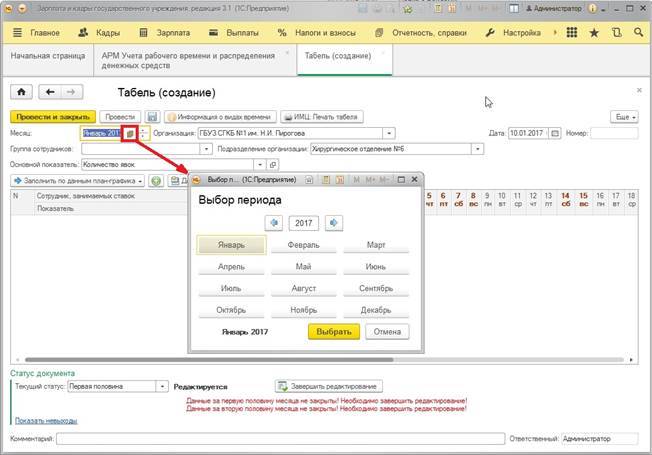The height and width of the screenshot is (455, 652).
Task: Click the Показать неявки link
Action: point(46,420)
